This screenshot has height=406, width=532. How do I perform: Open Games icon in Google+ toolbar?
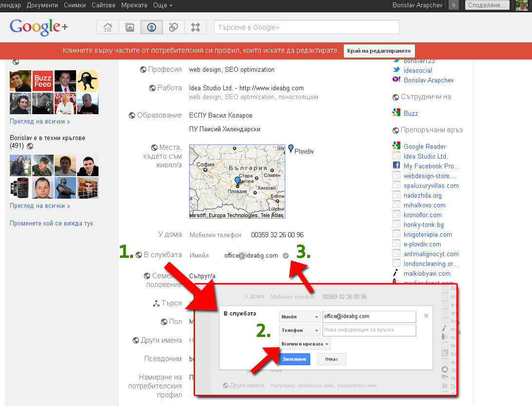(x=196, y=27)
